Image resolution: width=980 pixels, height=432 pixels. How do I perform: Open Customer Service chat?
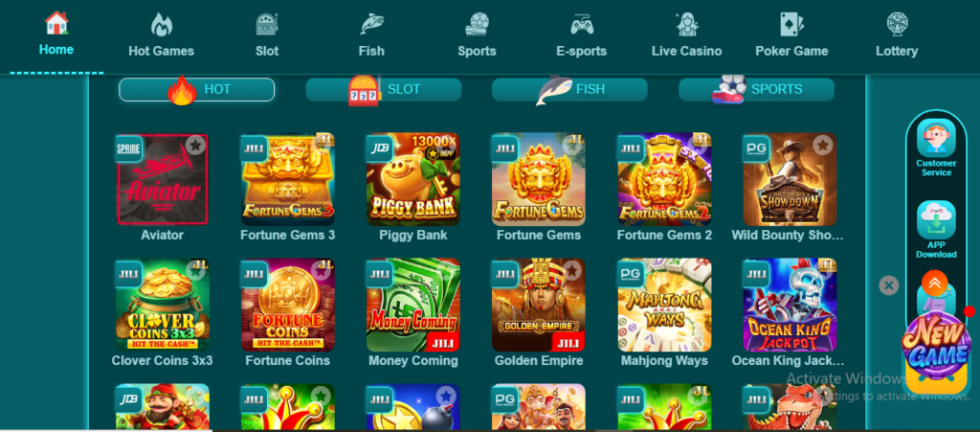(x=936, y=148)
